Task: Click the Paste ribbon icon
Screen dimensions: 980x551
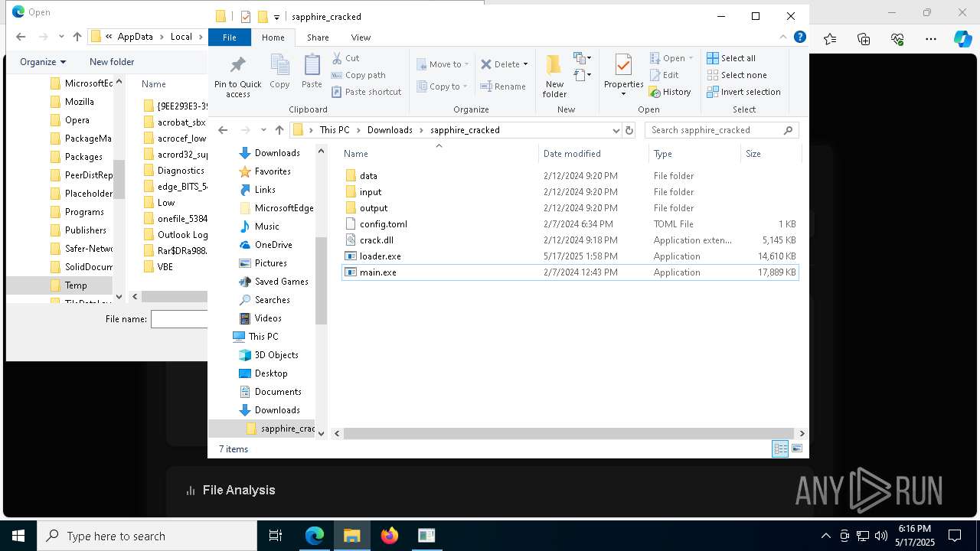Action: 312,65
